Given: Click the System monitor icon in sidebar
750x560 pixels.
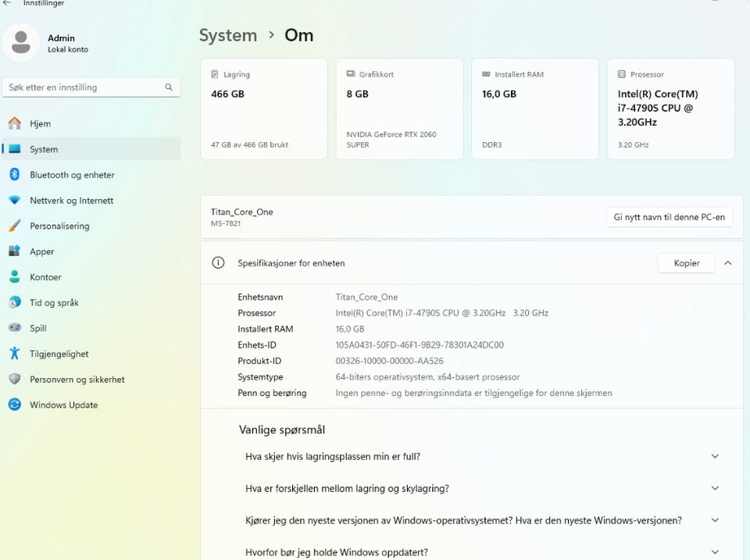Looking at the screenshot, I should pos(15,148).
